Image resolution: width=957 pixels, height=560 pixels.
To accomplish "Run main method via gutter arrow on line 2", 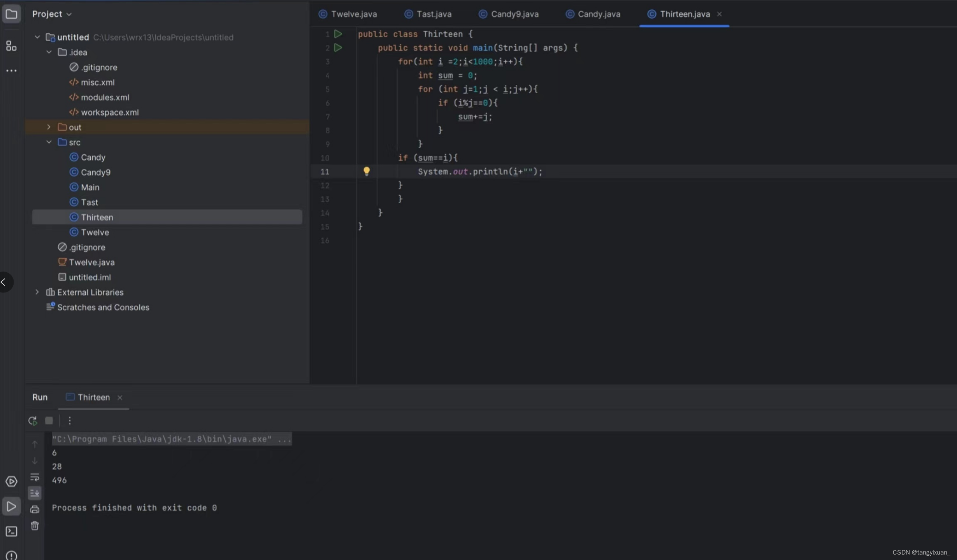I will [338, 47].
